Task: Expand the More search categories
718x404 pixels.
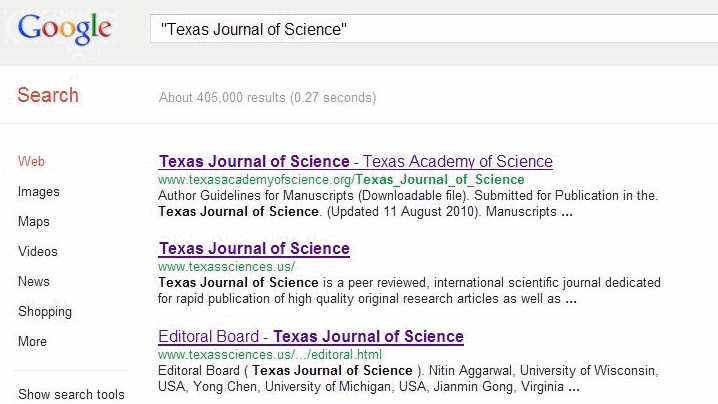Action: (x=32, y=341)
